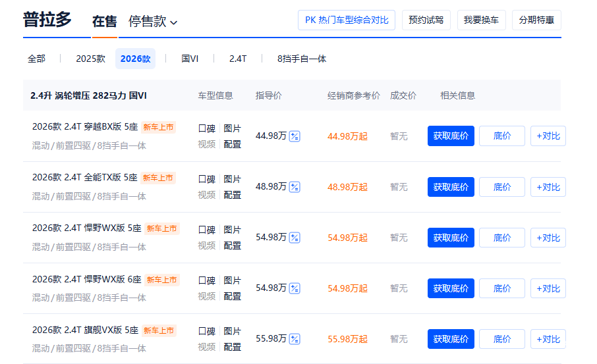The height and width of the screenshot is (364, 597).
Task: Add 全能TX版 5座 to comparison
Action: click(x=548, y=187)
